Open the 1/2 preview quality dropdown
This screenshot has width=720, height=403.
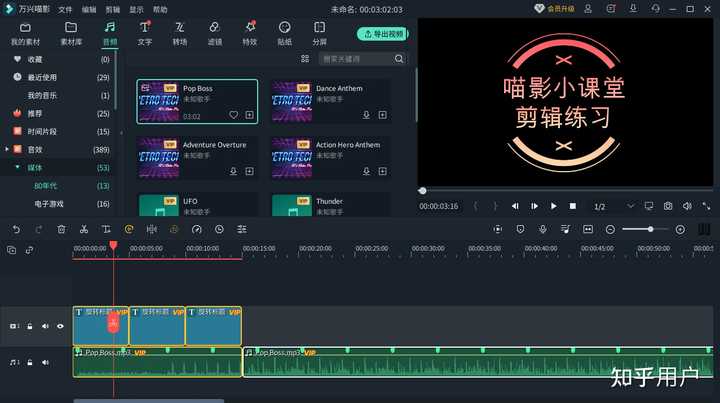pyautogui.click(x=613, y=206)
